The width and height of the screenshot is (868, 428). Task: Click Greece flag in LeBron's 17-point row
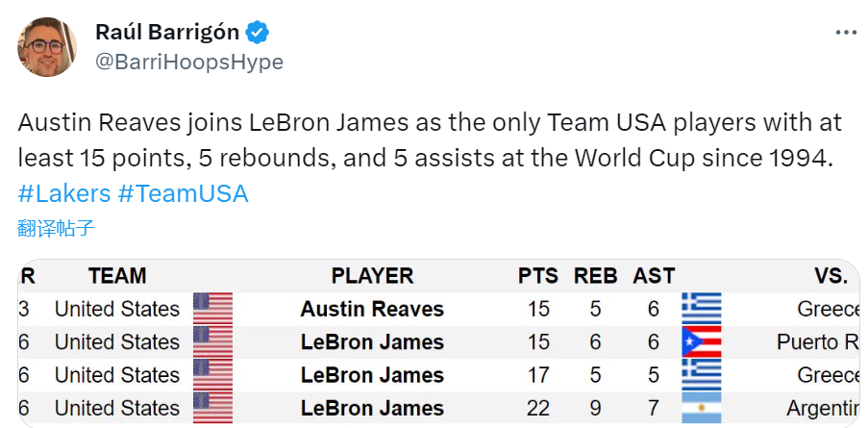pyautogui.click(x=701, y=375)
